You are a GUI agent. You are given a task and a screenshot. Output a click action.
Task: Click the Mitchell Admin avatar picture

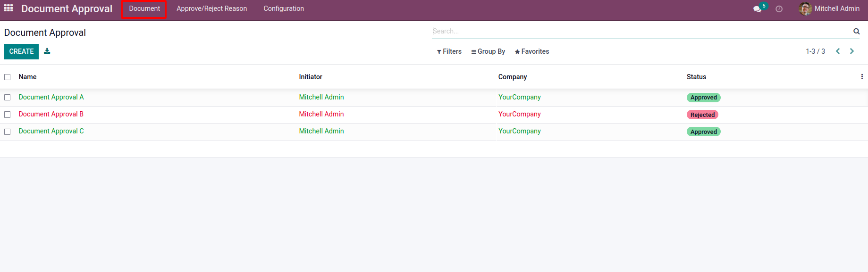click(x=805, y=8)
